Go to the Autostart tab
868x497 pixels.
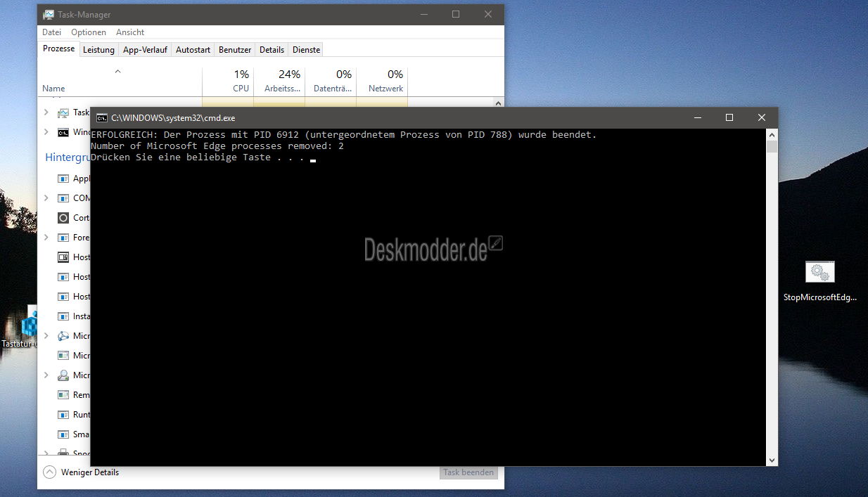[x=193, y=50]
